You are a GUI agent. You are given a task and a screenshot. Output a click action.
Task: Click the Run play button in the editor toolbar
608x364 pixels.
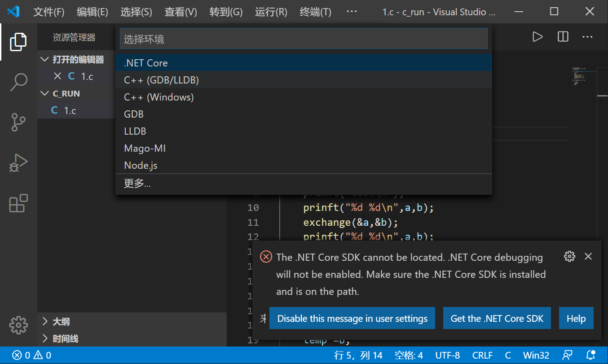538,37
